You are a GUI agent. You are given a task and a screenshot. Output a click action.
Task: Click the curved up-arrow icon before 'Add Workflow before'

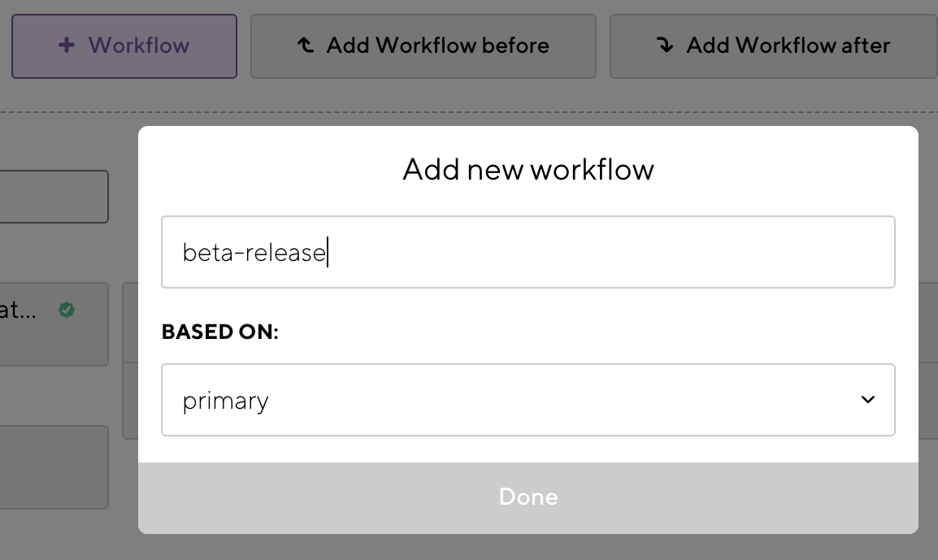click(x=306, y=46)
